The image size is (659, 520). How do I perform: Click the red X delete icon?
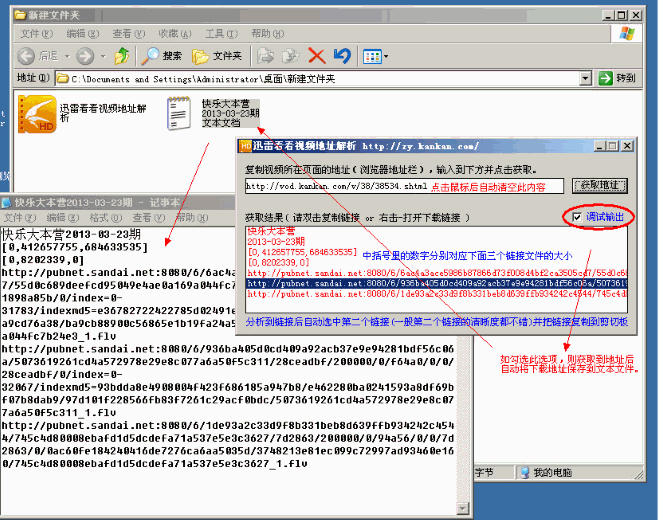(x=317, y=56)
